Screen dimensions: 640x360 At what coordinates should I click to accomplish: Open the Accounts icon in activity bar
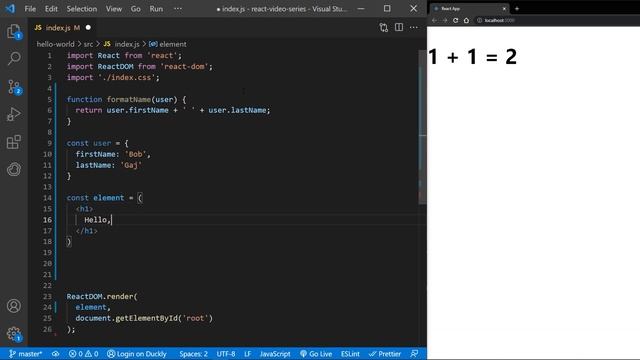(14, 306)
